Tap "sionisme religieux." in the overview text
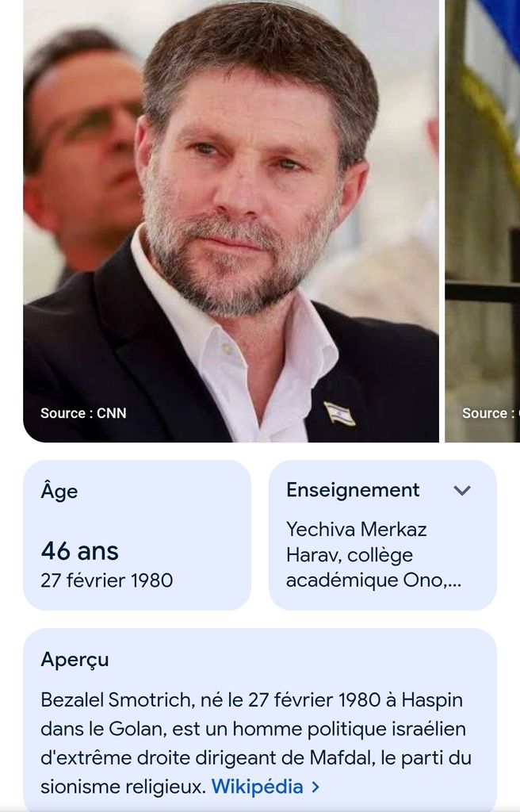The height and width of the screenshot is (812, 520). tap(123, 787)
